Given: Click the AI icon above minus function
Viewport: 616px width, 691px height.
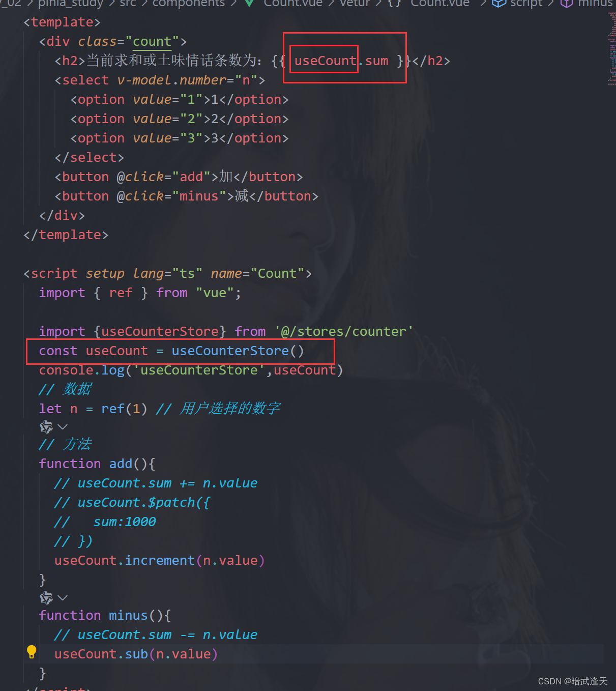Looking at the screenshot, I should coord(46,597).
